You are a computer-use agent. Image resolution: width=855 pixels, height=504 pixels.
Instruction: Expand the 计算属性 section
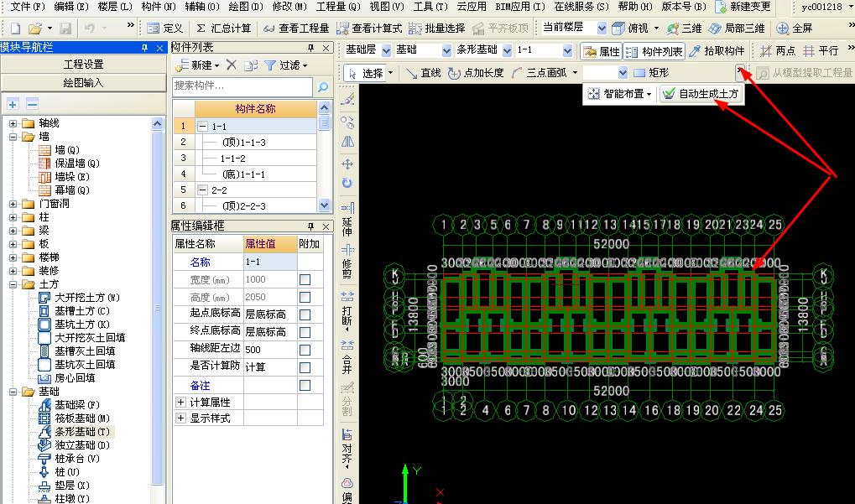click(180, 403)
